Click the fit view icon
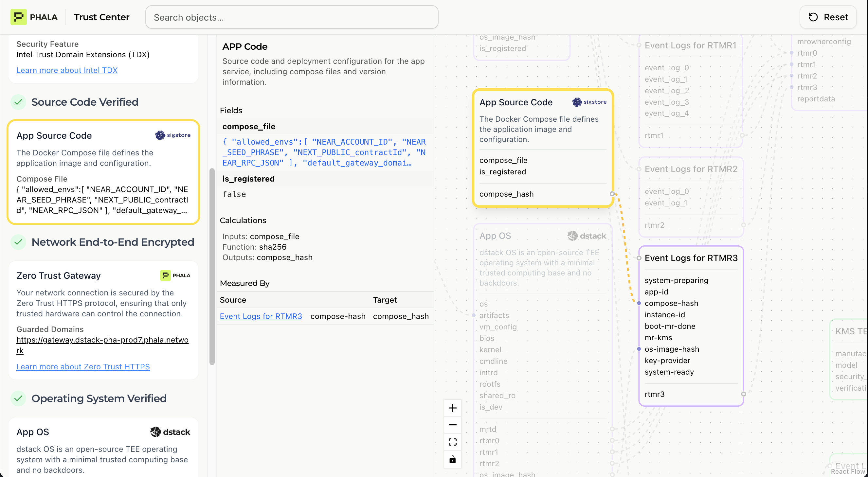The height and width of the screenshot is (477, 868). [452, 442]
